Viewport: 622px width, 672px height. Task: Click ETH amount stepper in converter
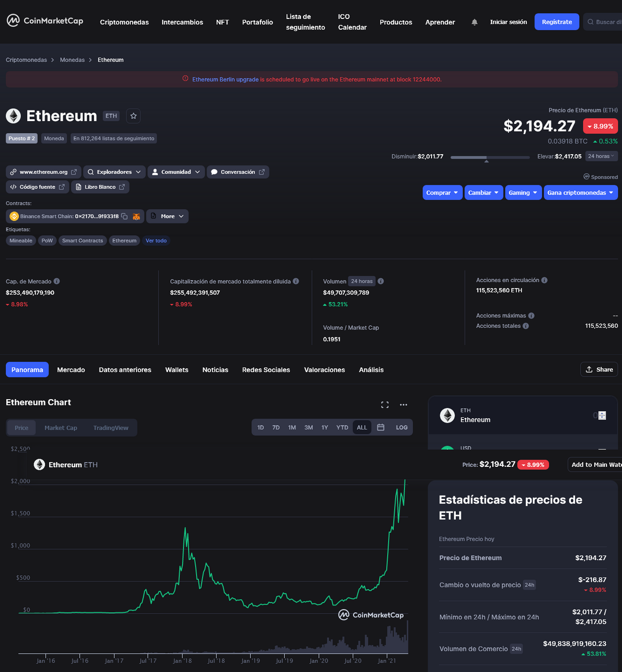[603, 415]
